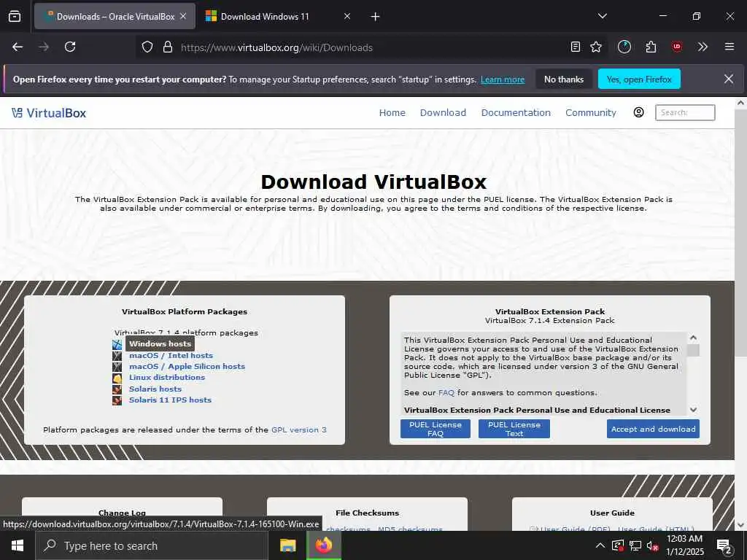The width and height of the screenshot is (747, 560).
Task: Click the muted volume tray icon
Action: (652, 545)
